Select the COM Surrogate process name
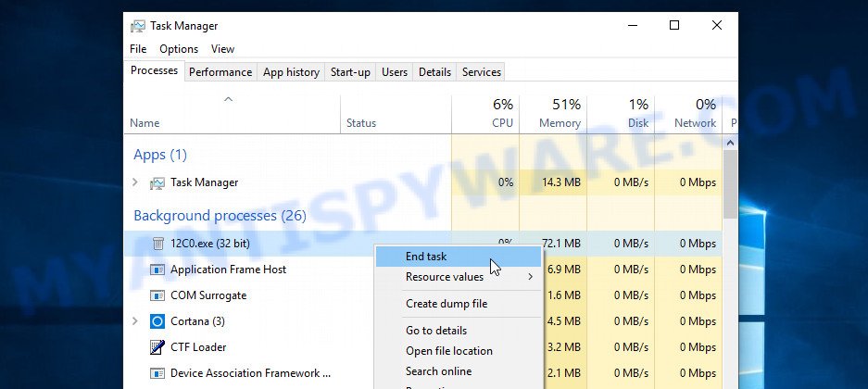 click(x=208, y=295)
